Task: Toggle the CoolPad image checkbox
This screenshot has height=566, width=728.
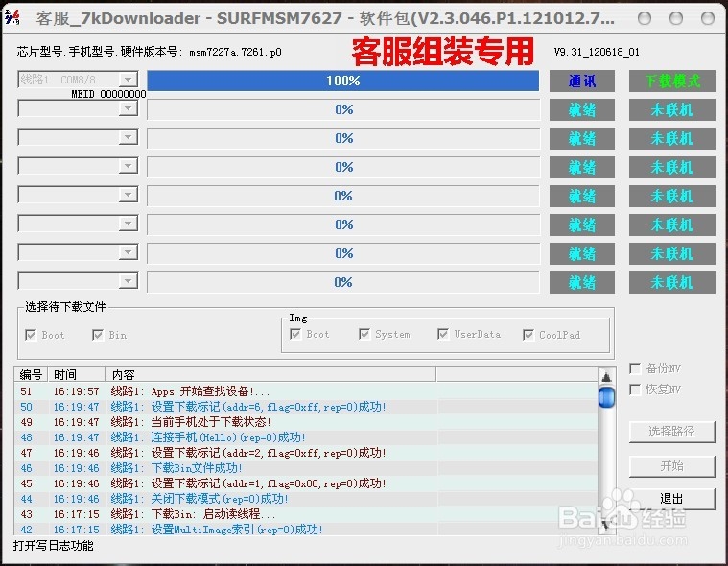Action: click(528, 334)
